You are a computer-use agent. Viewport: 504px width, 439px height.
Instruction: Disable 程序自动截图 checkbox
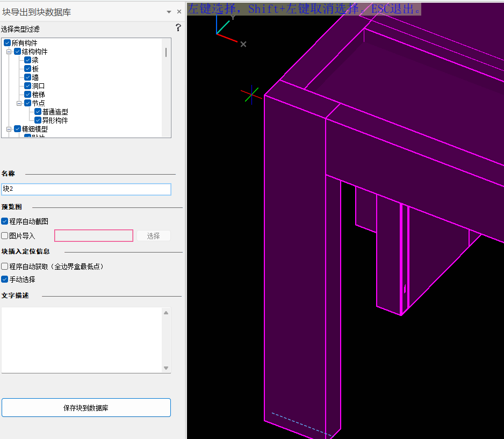pos(5,221)
